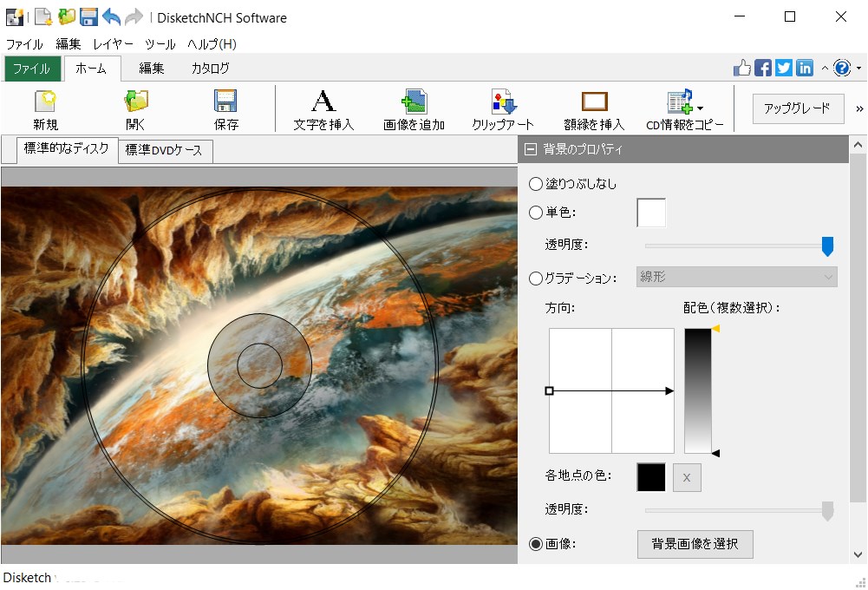Collapse the 背景のプロパティ panel header

tap(531, 149)
